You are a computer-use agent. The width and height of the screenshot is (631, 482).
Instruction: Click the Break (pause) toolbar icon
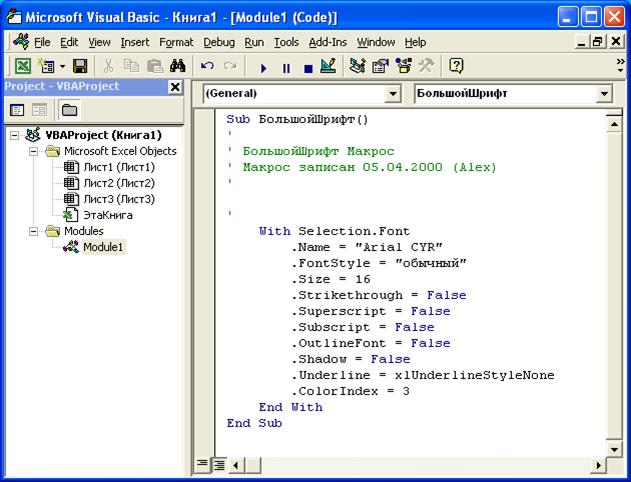click(286, 67)
